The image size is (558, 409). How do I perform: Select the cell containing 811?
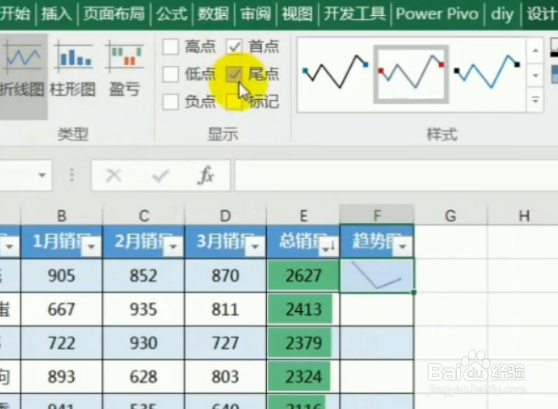225,309
